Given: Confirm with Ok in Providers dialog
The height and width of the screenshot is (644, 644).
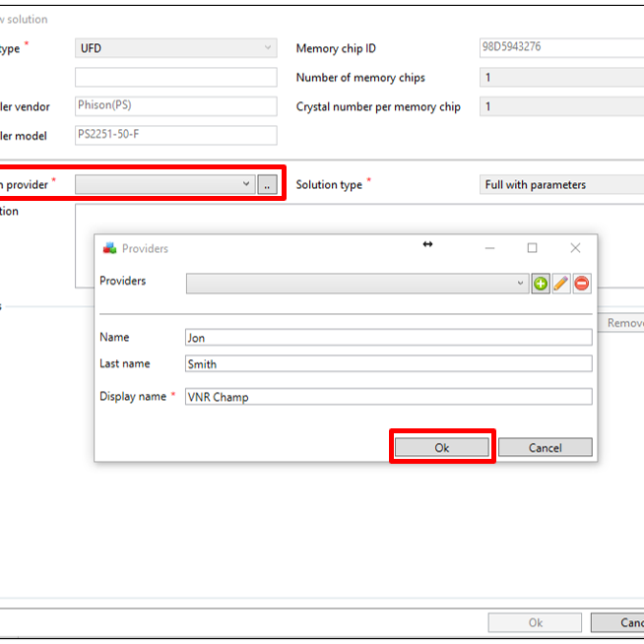Looking at the screenshot, I should coord(442,447).
